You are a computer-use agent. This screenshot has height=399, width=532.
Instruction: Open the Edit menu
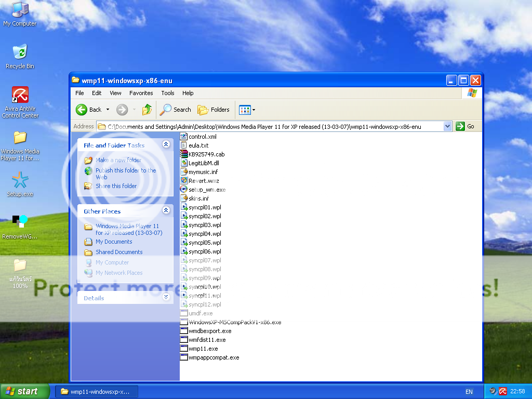click(97, 93)
